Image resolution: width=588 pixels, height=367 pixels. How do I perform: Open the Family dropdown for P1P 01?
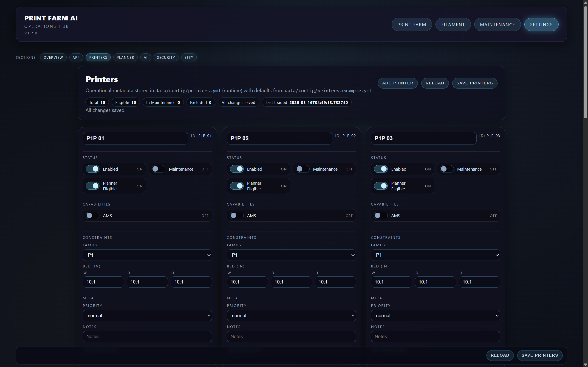(x=147, y=255)
